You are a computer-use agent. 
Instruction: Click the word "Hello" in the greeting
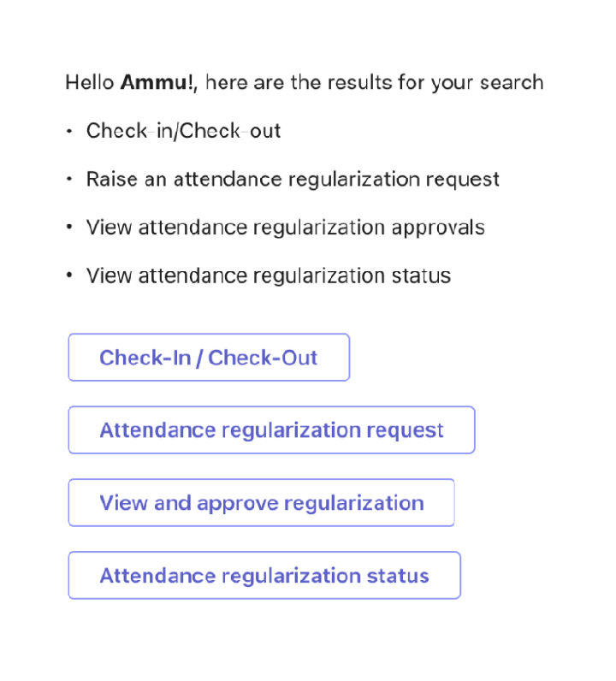tap(90, 83)
